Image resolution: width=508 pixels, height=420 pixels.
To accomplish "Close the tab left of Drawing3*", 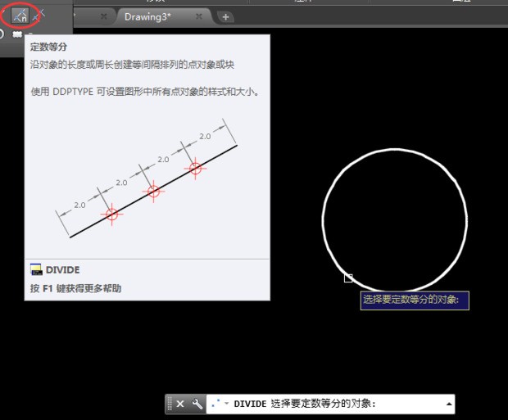I will [x=104, y=16].
